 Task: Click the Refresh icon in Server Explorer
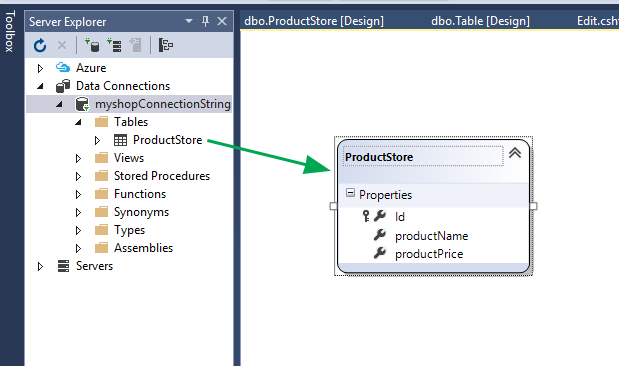39,45
